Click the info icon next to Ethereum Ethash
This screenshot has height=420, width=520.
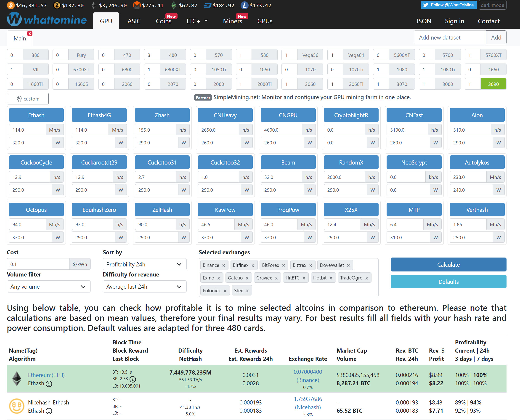(x=49, y=384)
